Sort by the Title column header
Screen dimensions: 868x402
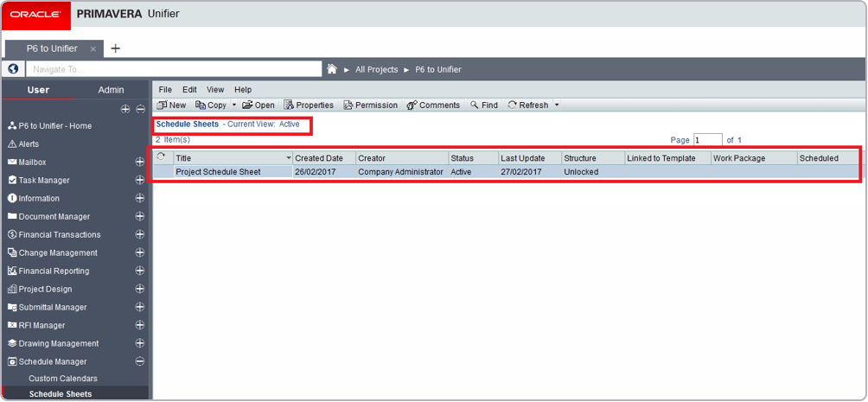click(233, 158)
